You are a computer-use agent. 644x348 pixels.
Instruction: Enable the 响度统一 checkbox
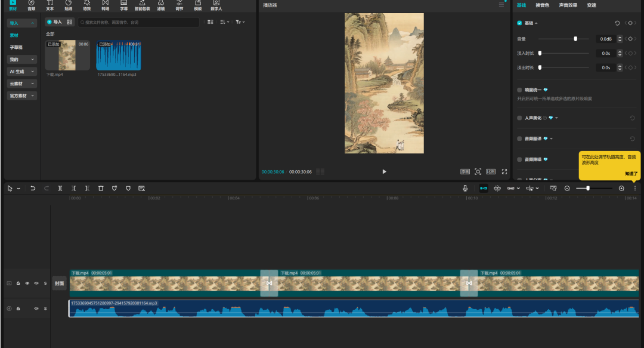[x=519, y=90]
